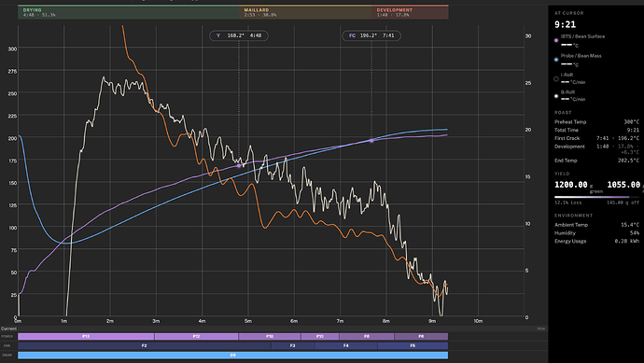
Task: Click the Maillard phase bar
Action: (x=305, y=12)
